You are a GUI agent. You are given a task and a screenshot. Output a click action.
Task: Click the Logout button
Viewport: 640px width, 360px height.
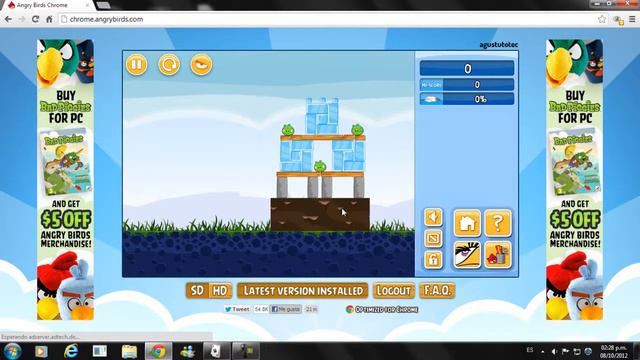click(x=393, y=291)
